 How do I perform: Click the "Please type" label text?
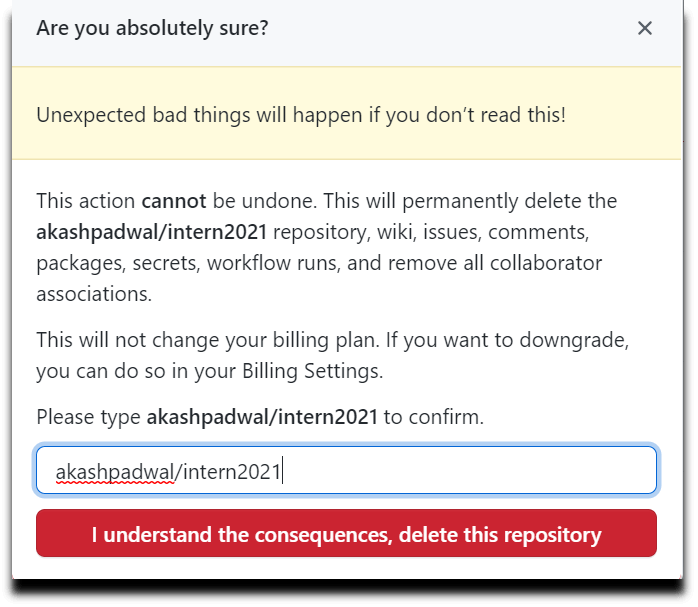pyautogui.click(x=89, y=417)
